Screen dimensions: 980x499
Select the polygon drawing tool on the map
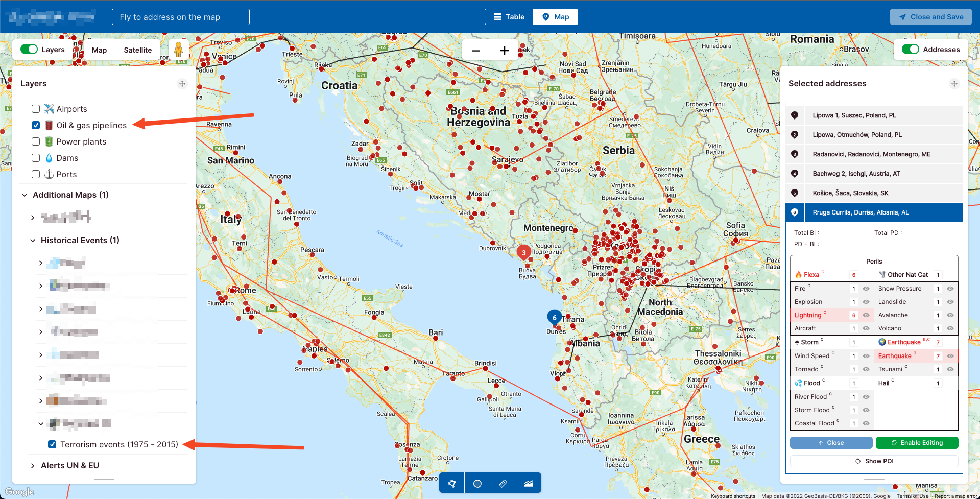click(451, 482)
